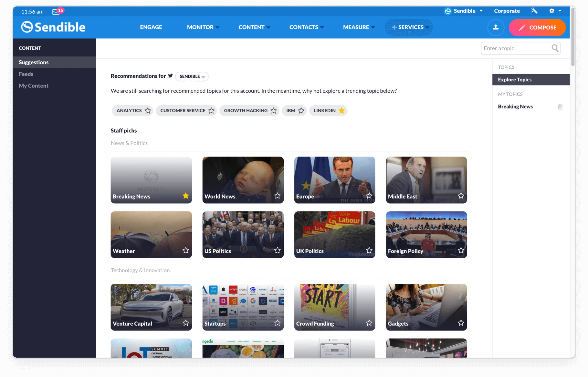Select Explore Topics tab
Screen dimensions: 588x377
pyautogui.click(x=531, y=80)
